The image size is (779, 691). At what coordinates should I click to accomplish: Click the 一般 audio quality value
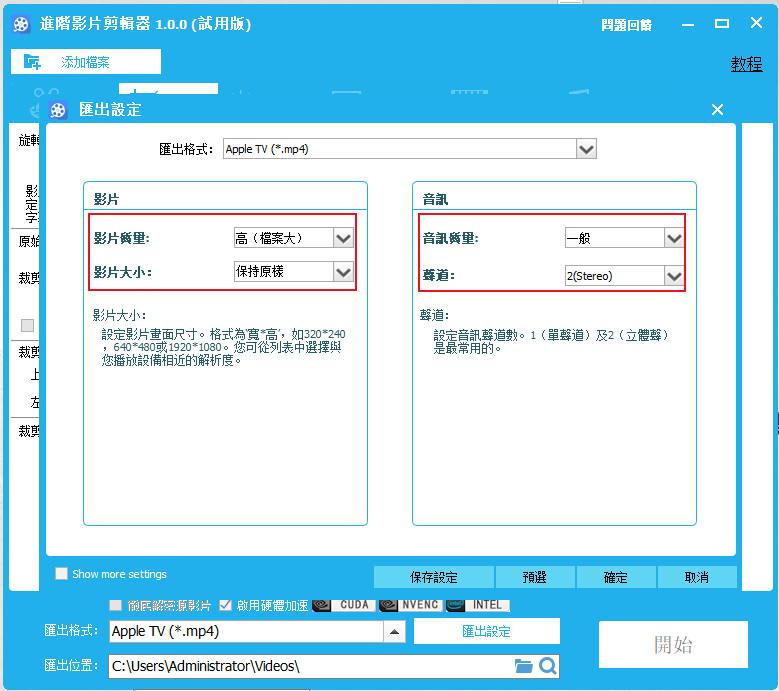click(615, 238)
